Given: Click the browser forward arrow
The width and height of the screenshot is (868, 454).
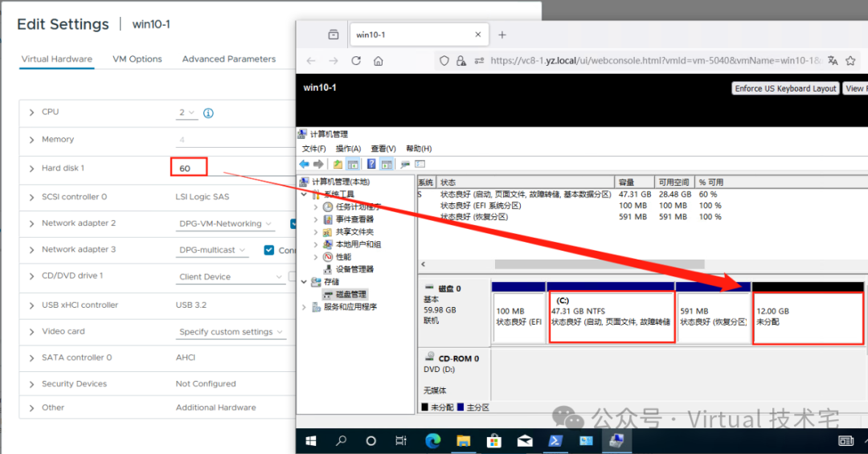Looking at the screenshot, I should 334,61.
